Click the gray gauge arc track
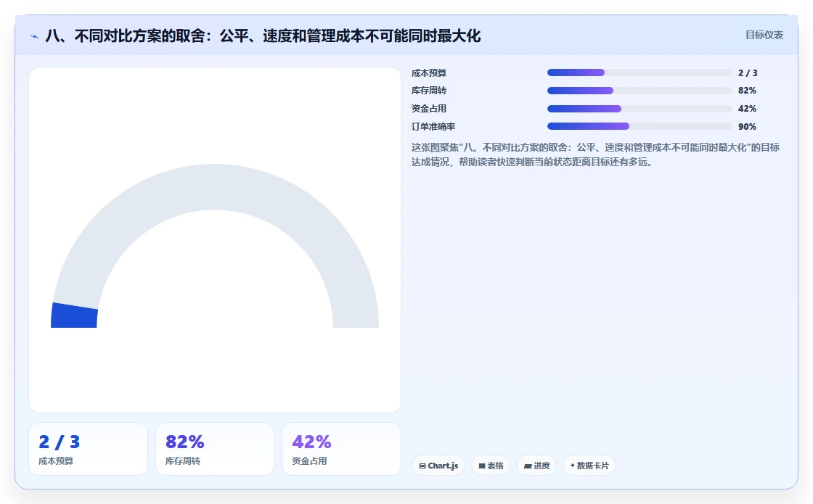 (x=215, y=187)
